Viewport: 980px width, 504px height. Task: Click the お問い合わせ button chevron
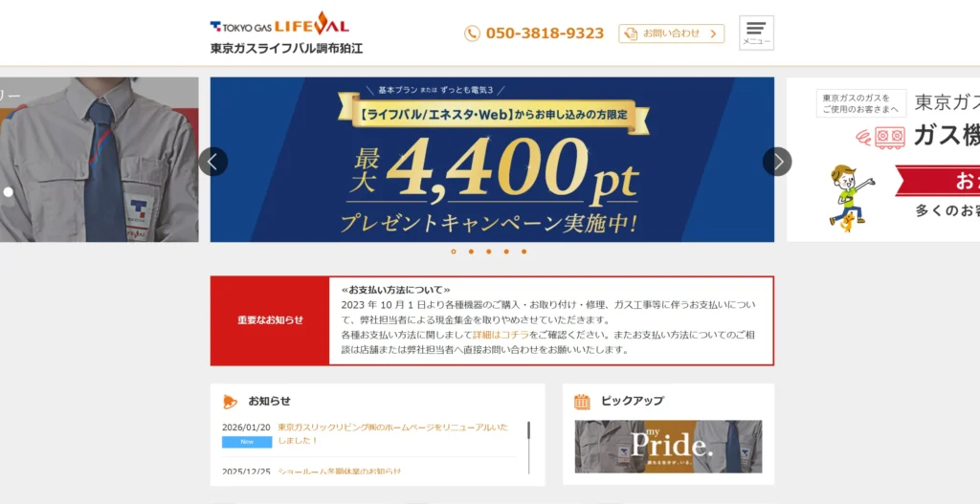[713, 33]
